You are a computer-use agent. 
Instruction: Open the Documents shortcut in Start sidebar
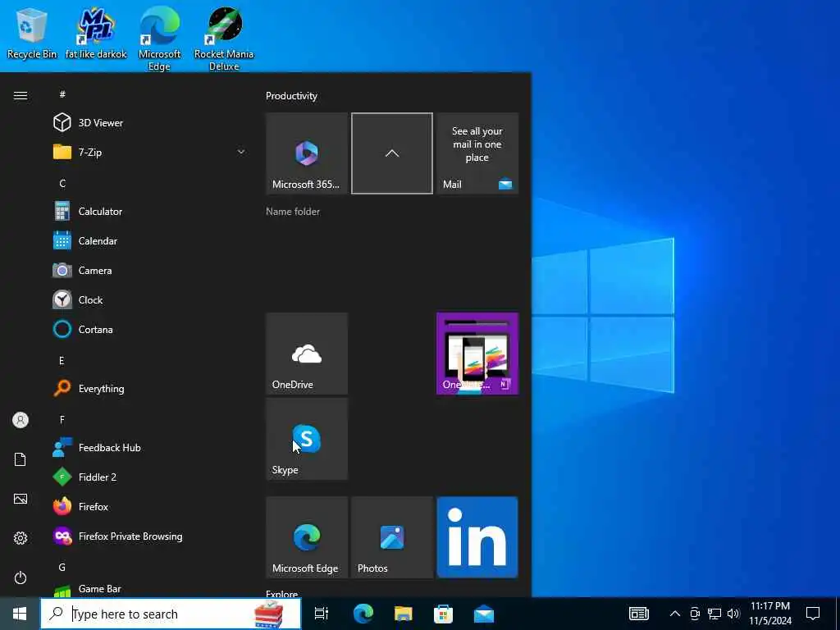click(x=21, y=459)
